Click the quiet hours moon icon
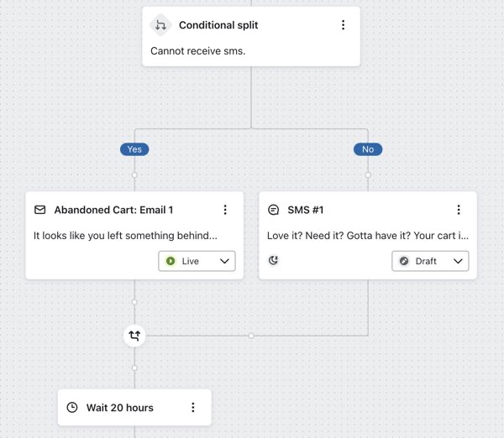The height and width of the screenshot is (438, 504). (273, 261)
